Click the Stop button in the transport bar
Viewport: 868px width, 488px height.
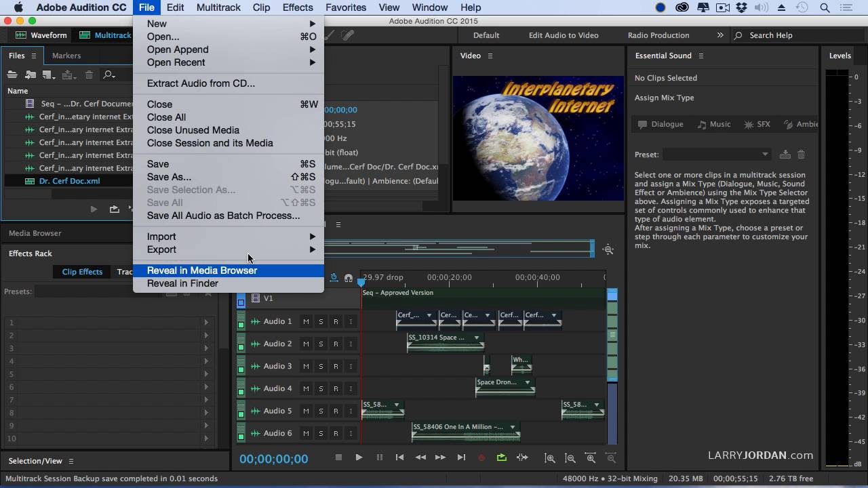[338, 457]
